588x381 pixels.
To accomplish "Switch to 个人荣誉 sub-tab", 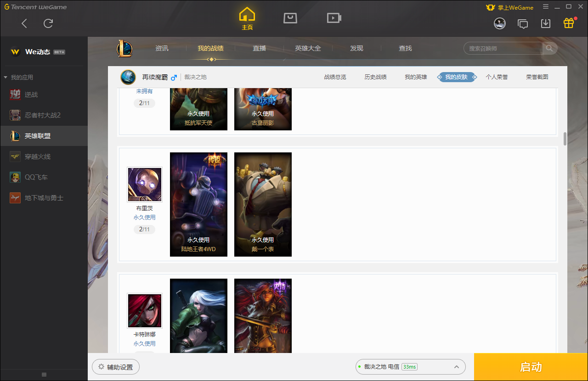I will pyautogui.click(x=497, y=77).
